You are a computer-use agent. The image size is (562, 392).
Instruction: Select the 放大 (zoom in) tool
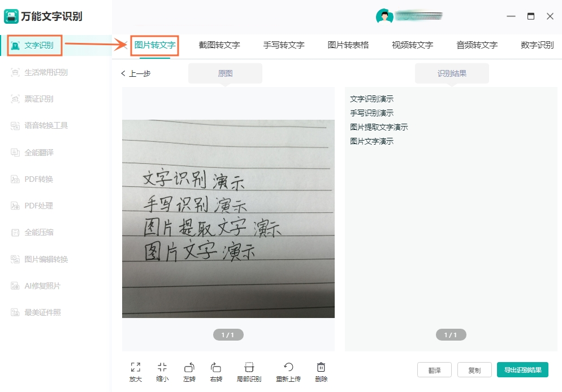pos(135,371)
